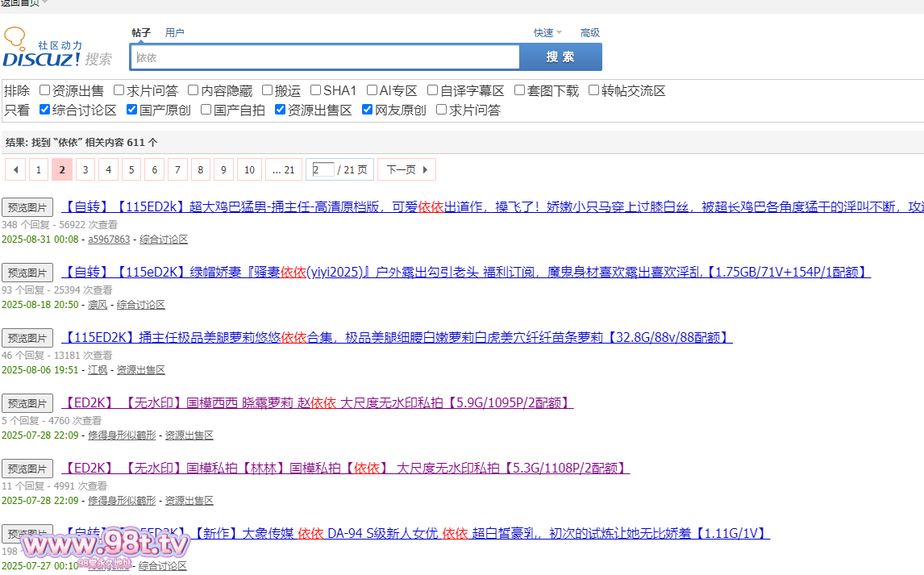The height and width of the screenshot is (575, 924).
Task: Jump to last page via … 21
Action: point(283,169)
